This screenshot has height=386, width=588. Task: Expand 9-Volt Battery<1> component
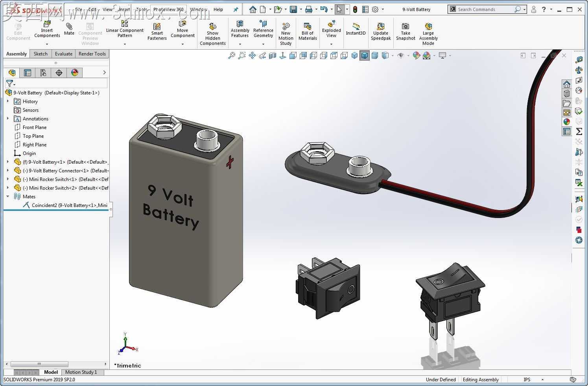(8, 162)
